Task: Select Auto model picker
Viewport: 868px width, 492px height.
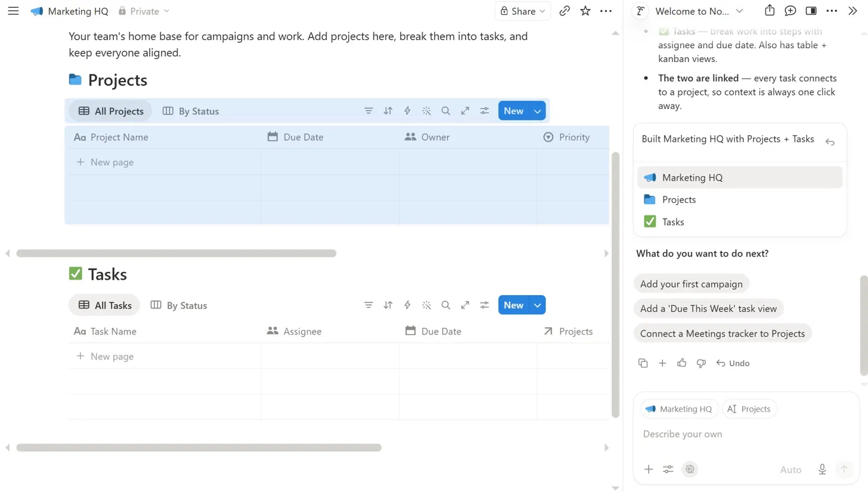Action: 790,470
